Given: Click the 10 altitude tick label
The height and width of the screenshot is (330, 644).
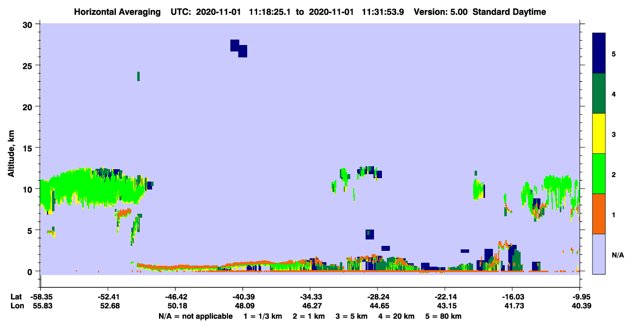Looking at the screenshot, I should (29, 189).
